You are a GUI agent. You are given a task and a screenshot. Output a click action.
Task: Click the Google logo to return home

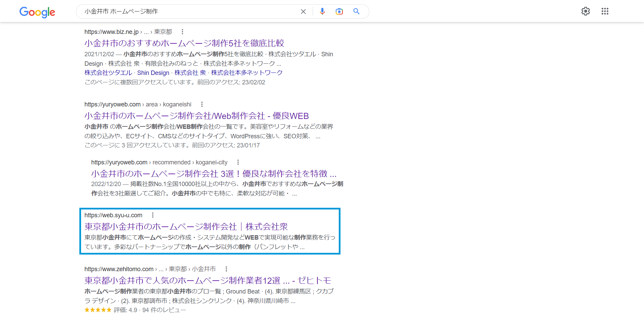tap(37, 12)
